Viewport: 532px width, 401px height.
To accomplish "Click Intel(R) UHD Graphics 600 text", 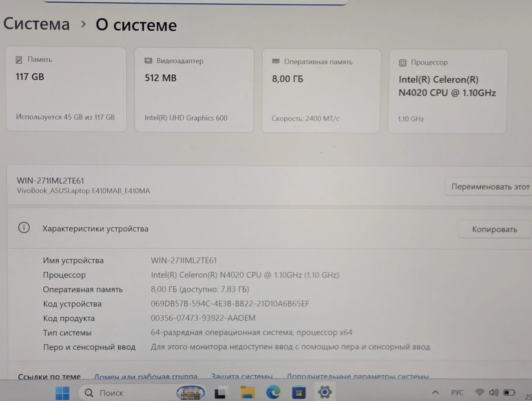I will [x=186, y=118].
